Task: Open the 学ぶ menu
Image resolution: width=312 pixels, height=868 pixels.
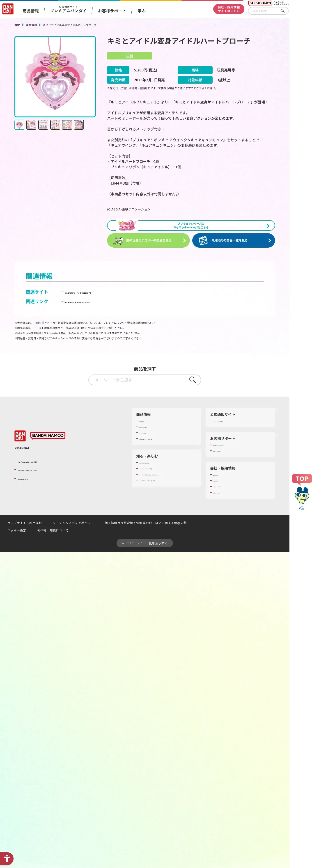Action: point(142,11)
